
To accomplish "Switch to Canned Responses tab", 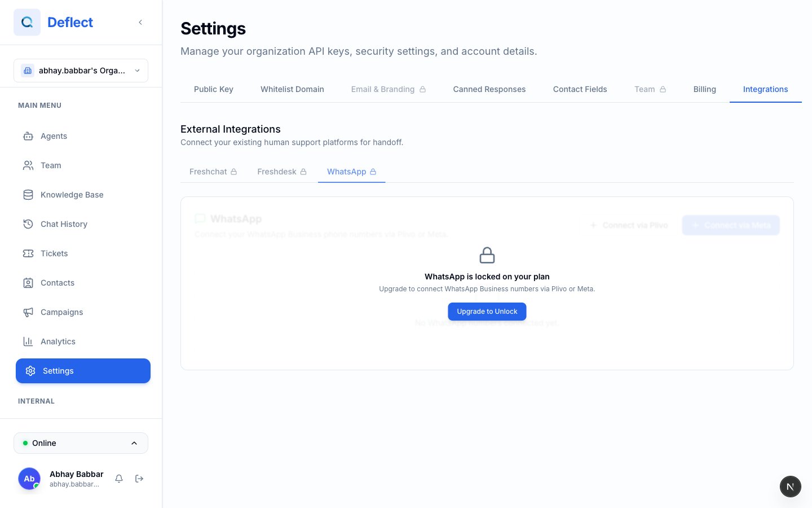I will tap(489, 89).
